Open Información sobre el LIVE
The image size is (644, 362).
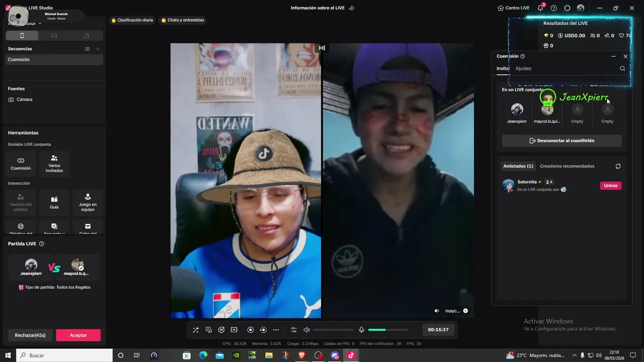pyautogui.click(x=318, y=8)
